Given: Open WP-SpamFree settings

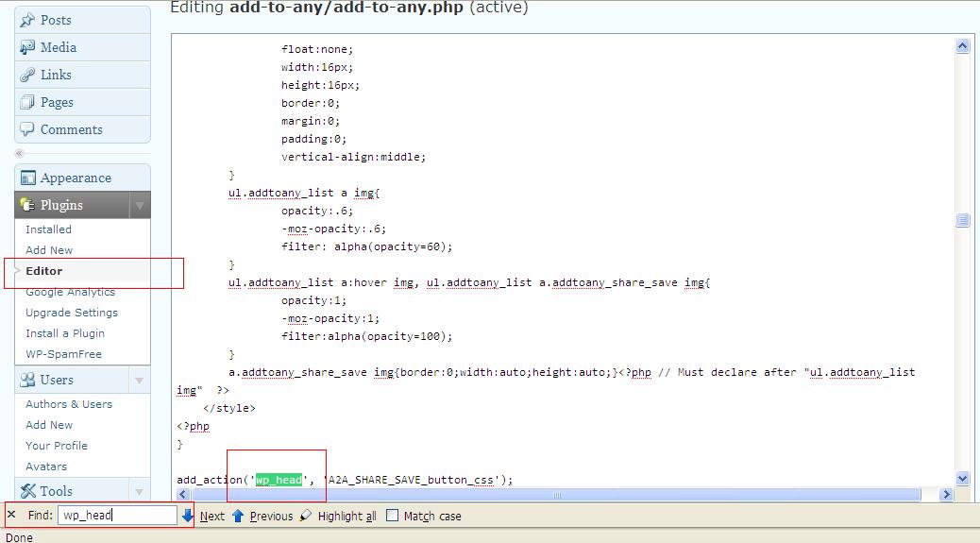Looking at the screenshot, I should tap(63, 354).
